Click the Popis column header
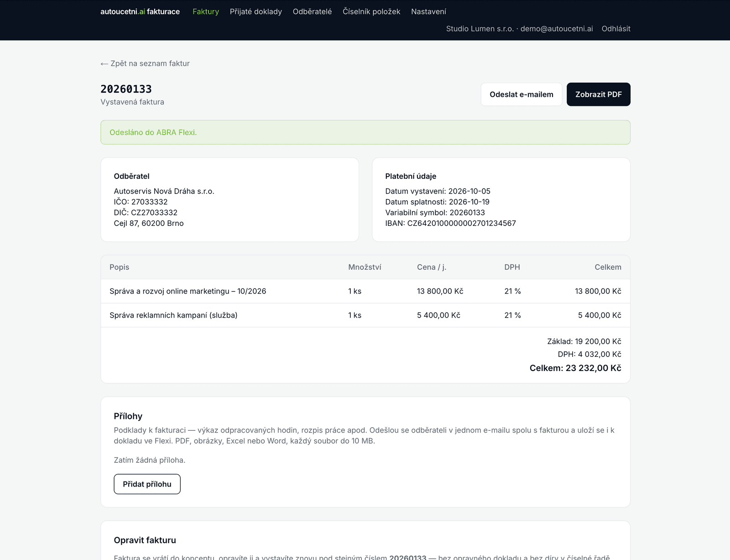 pos(120,267)
